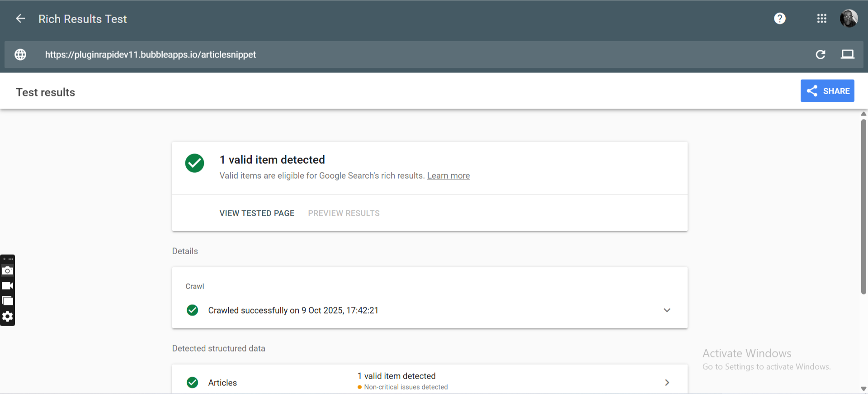Image resolution: width=868 pixels, height=394 pixels.
Task: Click the back arrow in the header
Action: 20,19
